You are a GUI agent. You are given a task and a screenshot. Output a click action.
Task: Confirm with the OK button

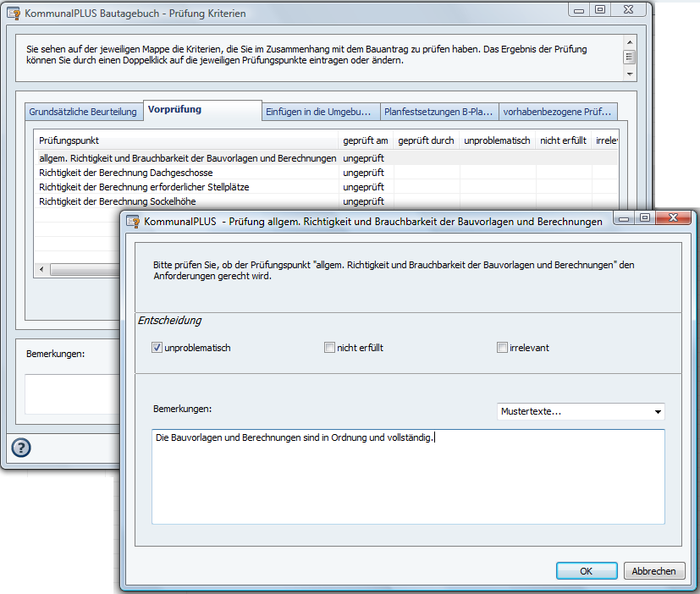click(586, 571)
